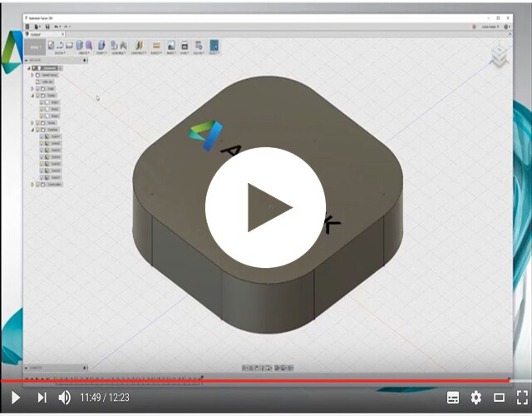
Task: Switch the player to theater mode
Action: click(x=499, y=398)
